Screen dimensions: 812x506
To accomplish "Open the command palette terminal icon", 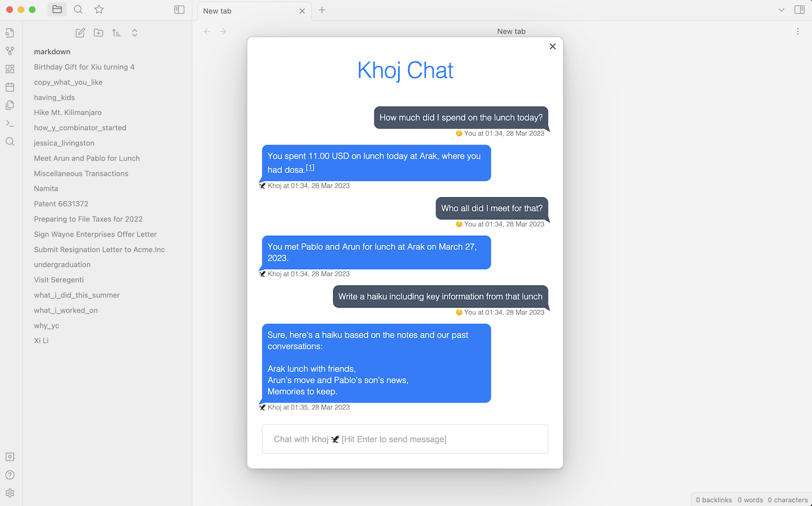I will coord(10,123).
